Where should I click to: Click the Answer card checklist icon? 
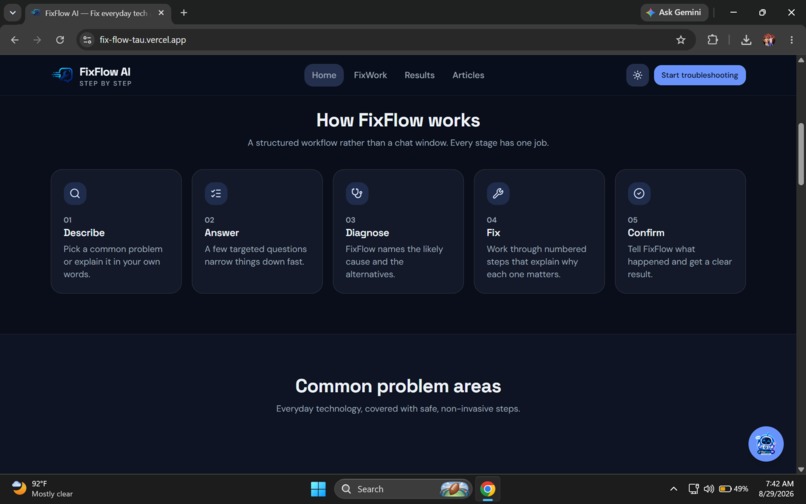216,193
